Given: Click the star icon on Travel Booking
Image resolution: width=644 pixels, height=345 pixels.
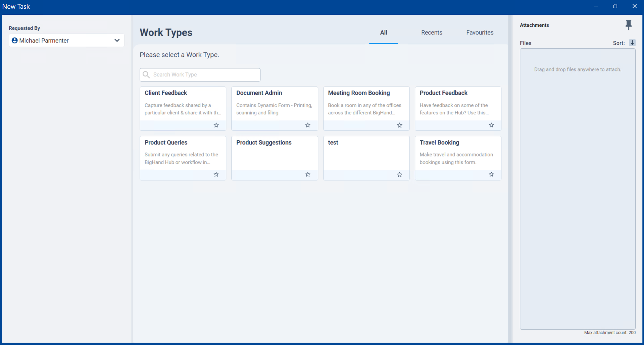Looking at the screenshot, I should [x=491, y=174].
